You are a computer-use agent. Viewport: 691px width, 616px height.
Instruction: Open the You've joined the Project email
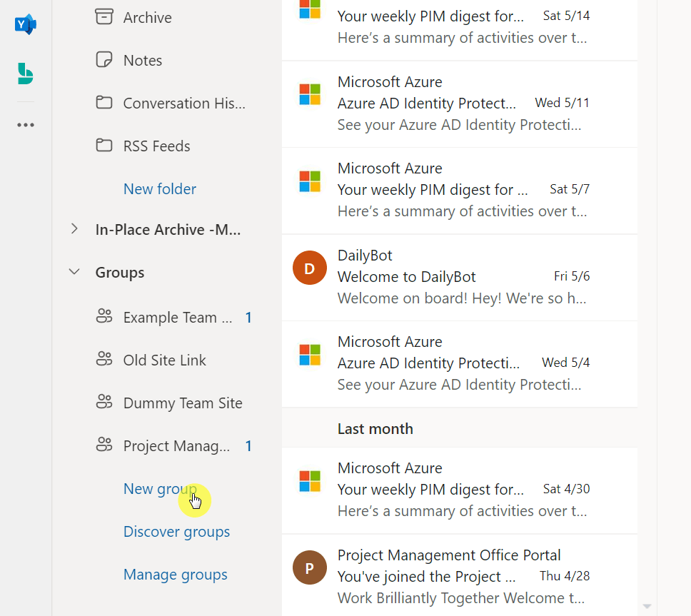tap(460, 575)
